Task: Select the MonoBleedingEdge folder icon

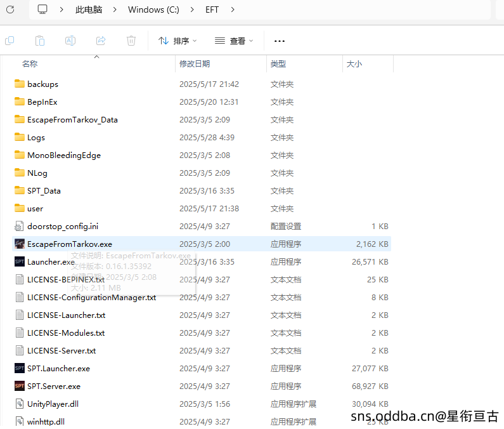Action: tap(20, 155)
